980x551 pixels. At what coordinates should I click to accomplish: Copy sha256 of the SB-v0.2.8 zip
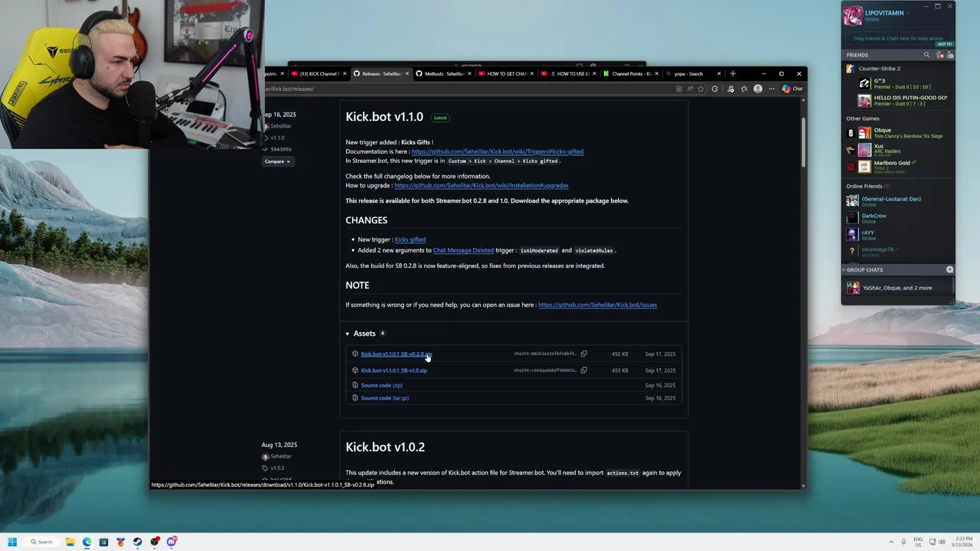coord(583,354)
